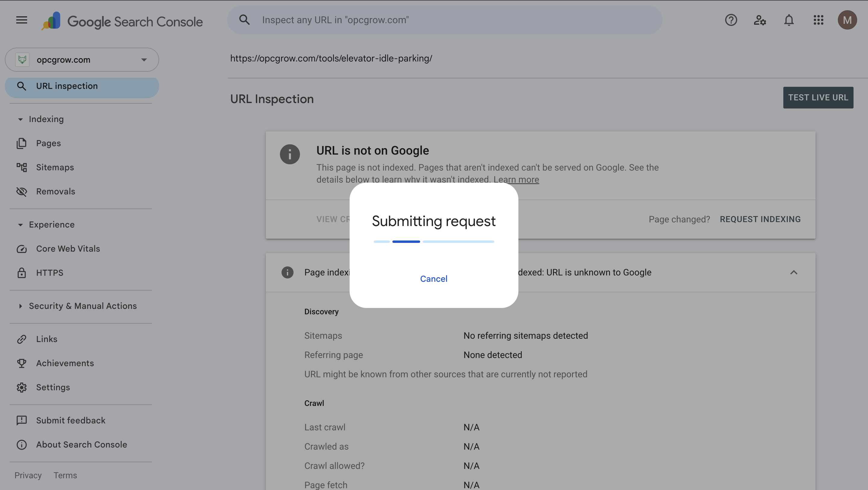Click the info icon beside URL is not on Google
Screen dimensions: 868x490
[290, 154]
